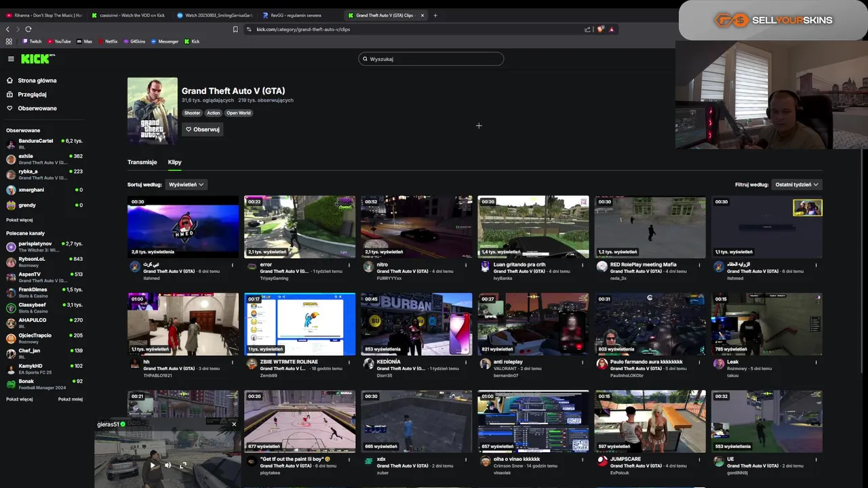Select the Klipy tab
Screen dimensions: 868x488
pos(175,162)
